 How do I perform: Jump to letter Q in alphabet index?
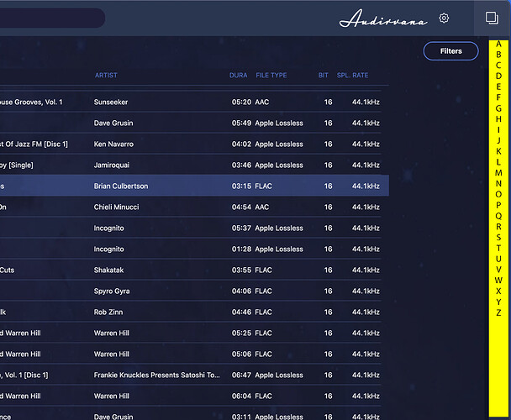(498, 216)
